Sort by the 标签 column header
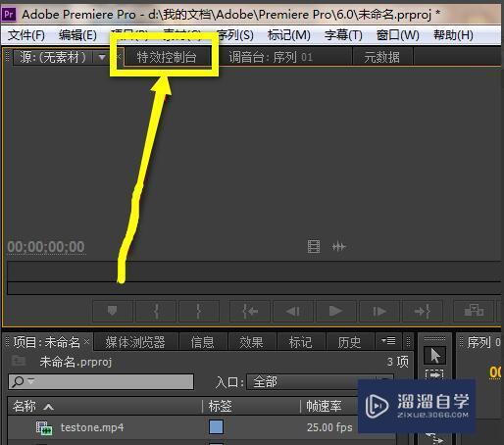Viewport: 504px width, 445px height. click(221, 407)
